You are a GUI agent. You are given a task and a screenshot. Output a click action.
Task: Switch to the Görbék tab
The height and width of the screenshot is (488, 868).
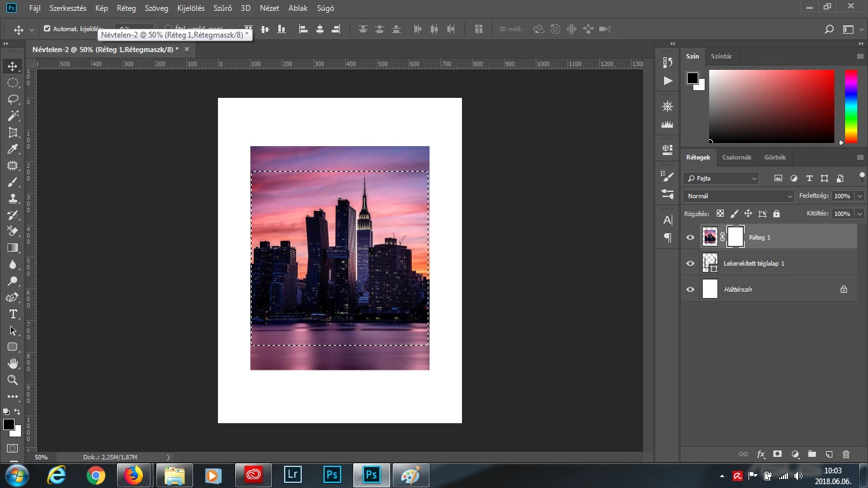pos(775,158)
